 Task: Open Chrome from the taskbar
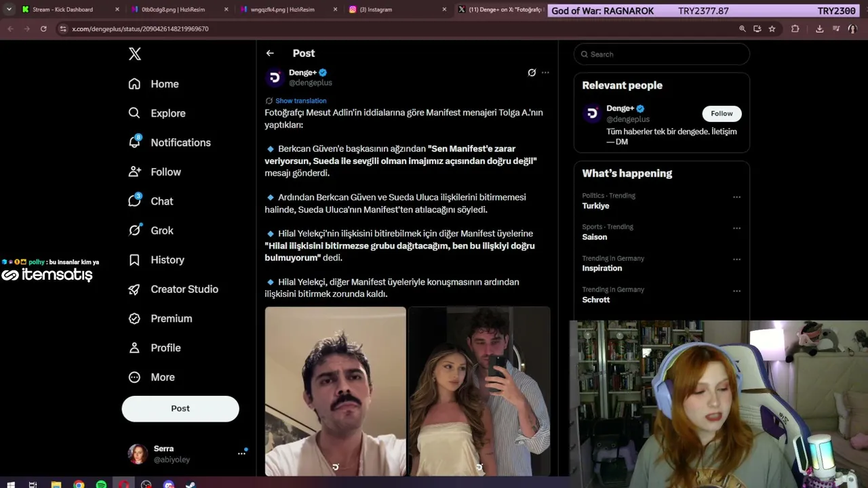click(x=79, y=485)
